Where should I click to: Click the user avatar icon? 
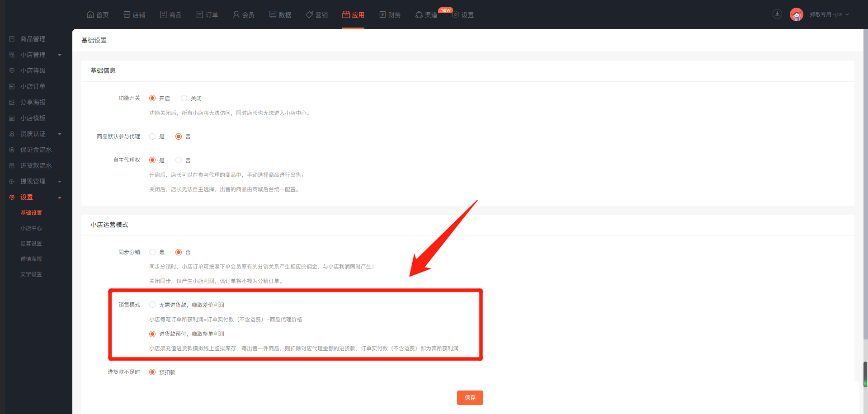796,14
